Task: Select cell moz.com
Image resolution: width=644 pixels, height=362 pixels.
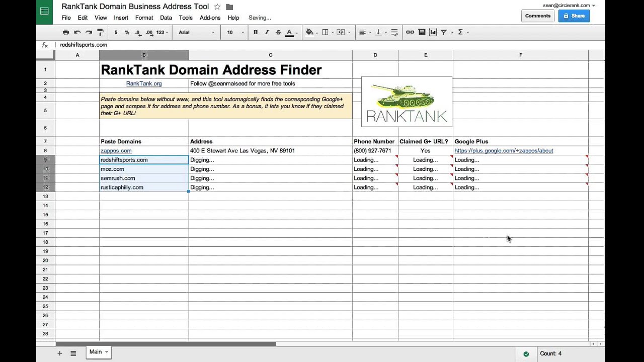Action: pyautogui.click(x=144, y=169)
